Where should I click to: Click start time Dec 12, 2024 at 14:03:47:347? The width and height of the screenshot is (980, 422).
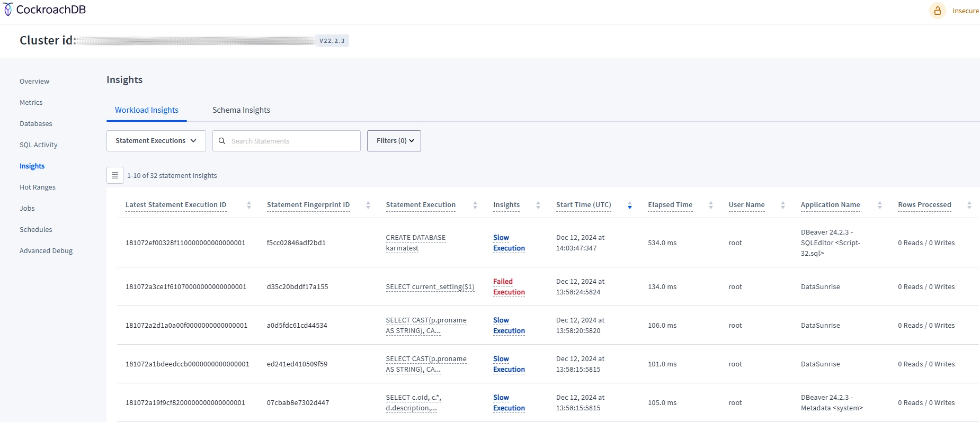click(580, 243)
